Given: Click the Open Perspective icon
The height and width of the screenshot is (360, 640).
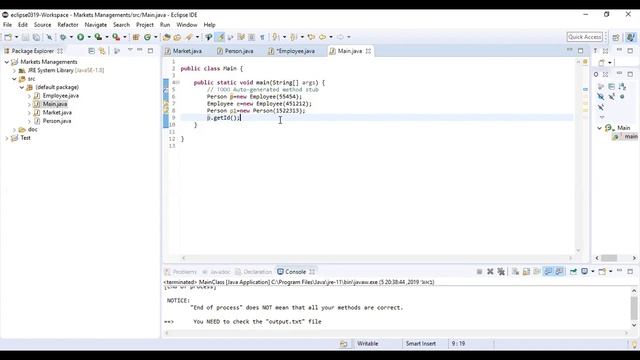Looking at the screenshot, I should tap(616, 37).
